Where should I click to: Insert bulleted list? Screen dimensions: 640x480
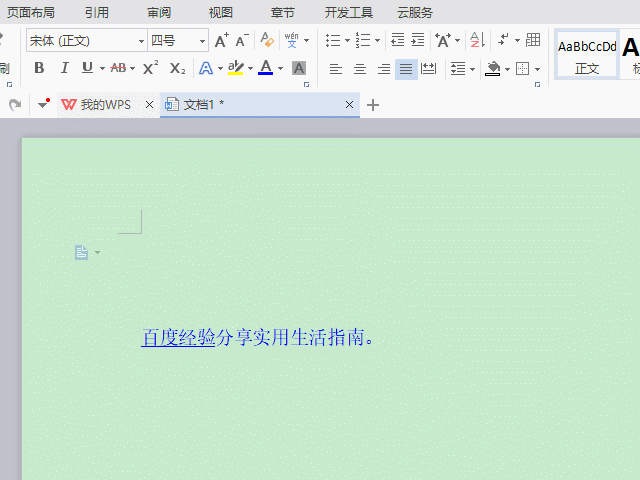333,40
